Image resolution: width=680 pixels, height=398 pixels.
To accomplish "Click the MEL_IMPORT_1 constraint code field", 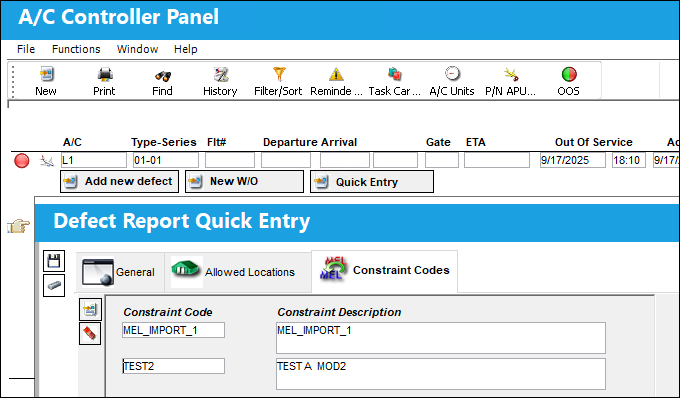I will (173, 330).
